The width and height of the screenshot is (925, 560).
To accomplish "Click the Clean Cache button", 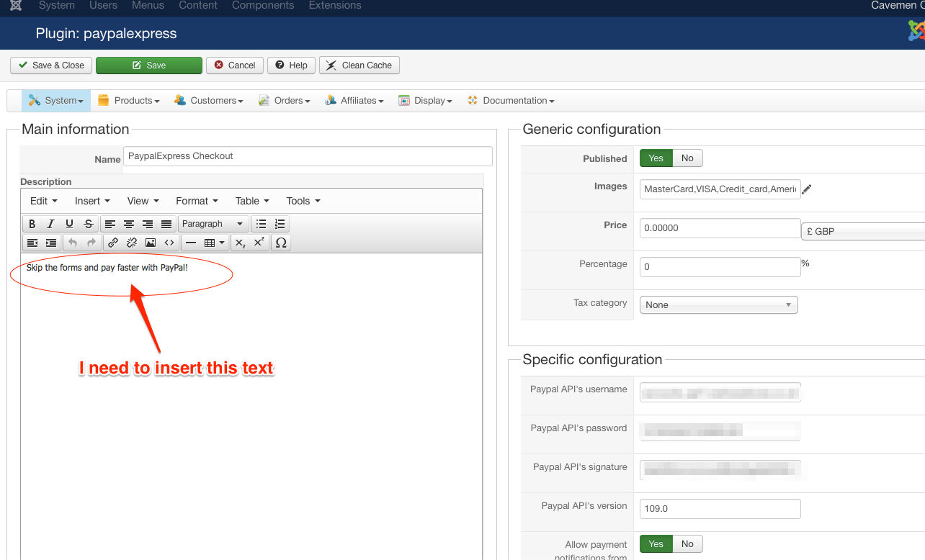I will (x=359, y=66).
